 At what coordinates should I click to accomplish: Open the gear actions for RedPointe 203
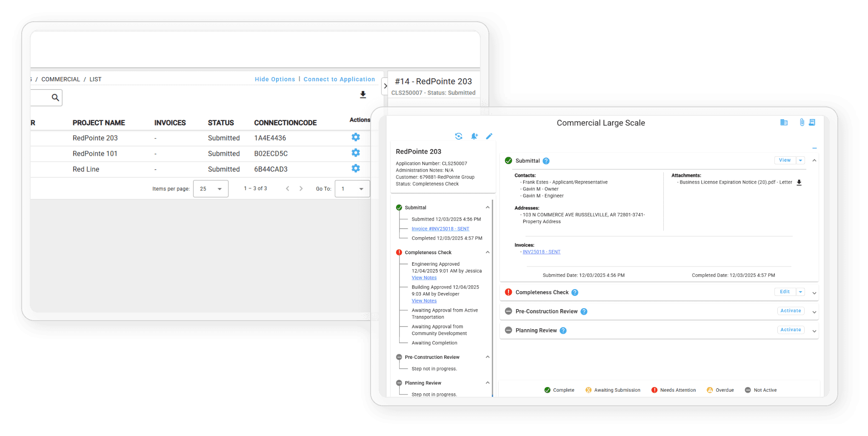[x=355, y=137]
